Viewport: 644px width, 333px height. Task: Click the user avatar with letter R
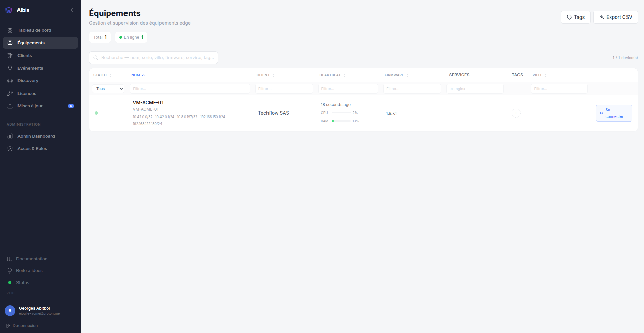pos(10,311)
